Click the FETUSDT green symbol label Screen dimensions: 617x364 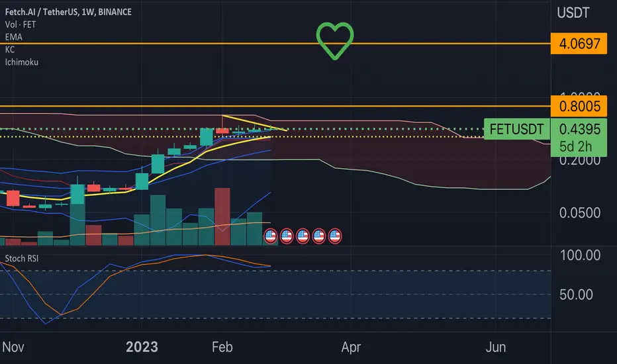tap(516, 129)
